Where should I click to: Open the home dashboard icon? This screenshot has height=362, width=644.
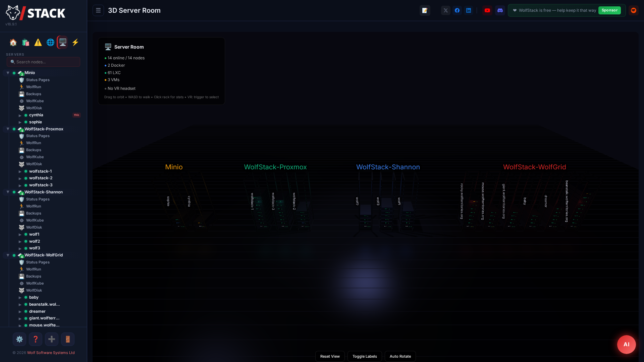13,42
